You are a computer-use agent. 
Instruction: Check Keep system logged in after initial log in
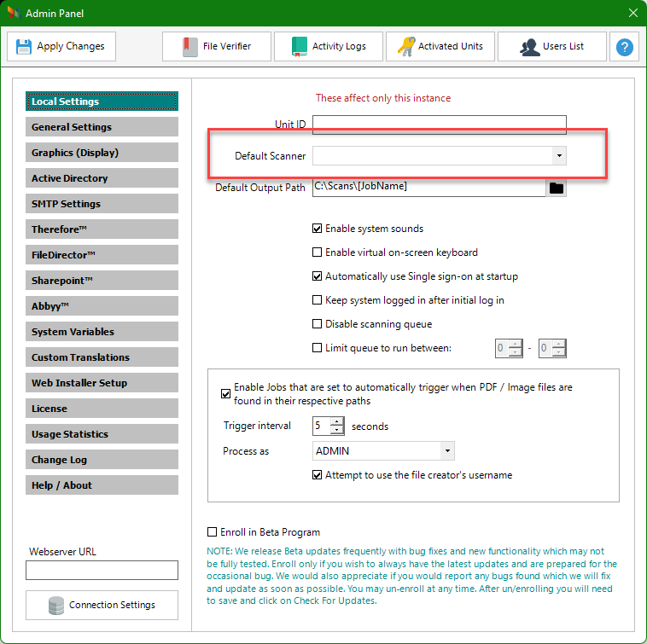point(317,300)
